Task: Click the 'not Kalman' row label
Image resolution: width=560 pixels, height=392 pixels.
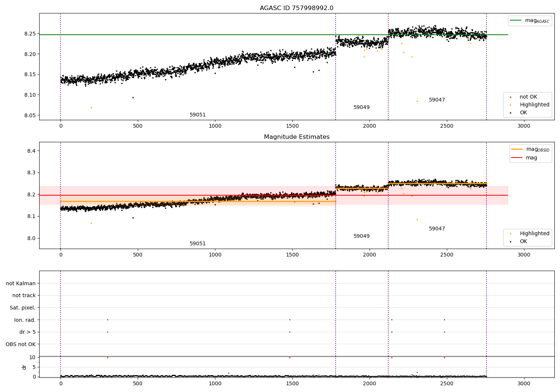Action: click(x=21, y=284)
